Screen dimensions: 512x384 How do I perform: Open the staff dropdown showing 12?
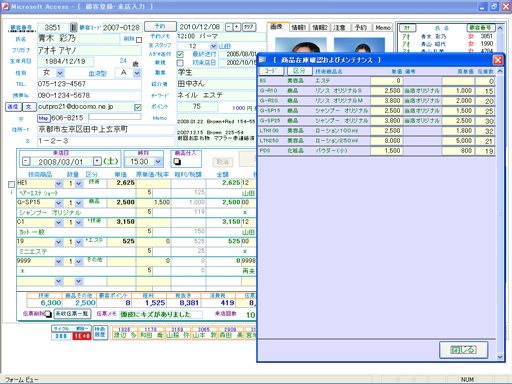[213, 46]
